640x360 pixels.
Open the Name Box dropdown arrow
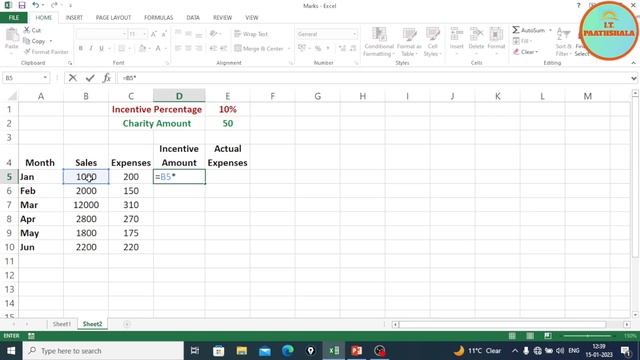45,78
